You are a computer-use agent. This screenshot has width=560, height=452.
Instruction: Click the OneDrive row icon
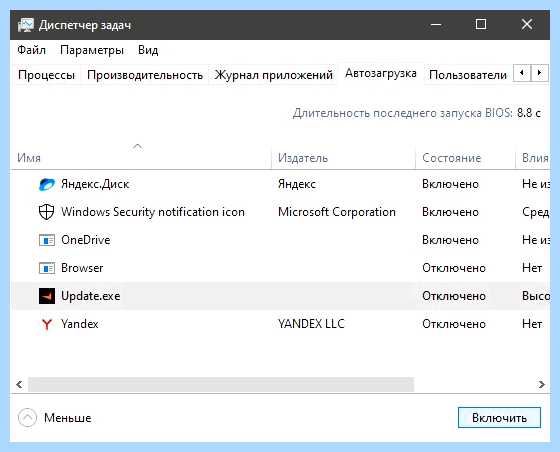[x=47, y=240]
